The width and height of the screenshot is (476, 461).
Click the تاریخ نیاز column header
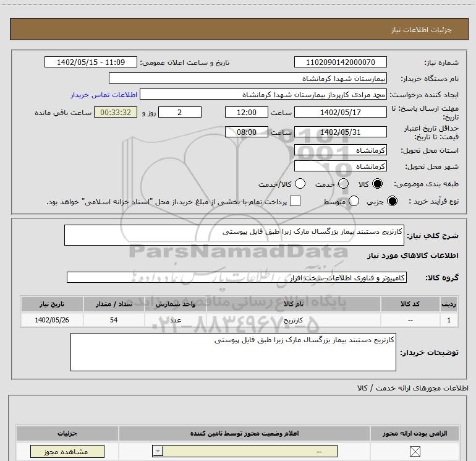[52, 304]
